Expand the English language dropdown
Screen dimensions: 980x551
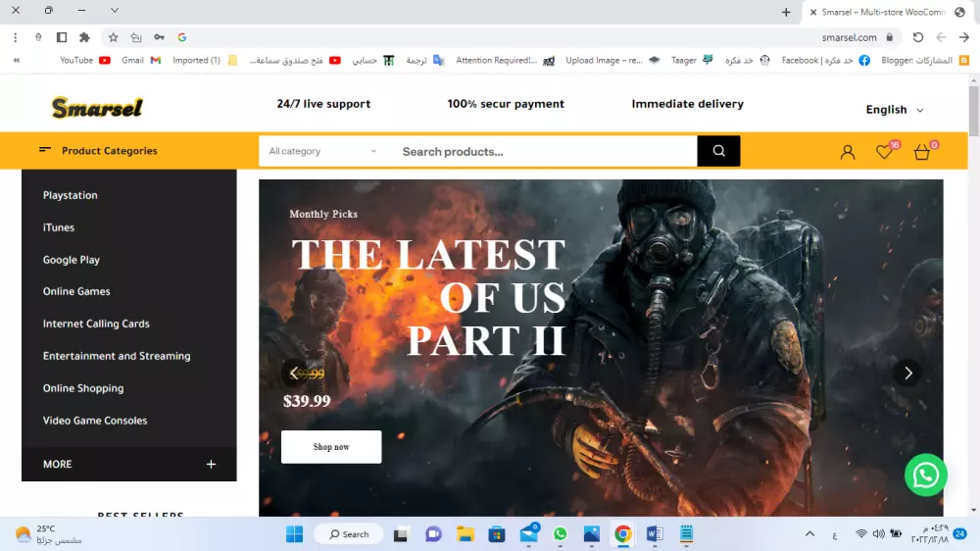coord(895,110)
